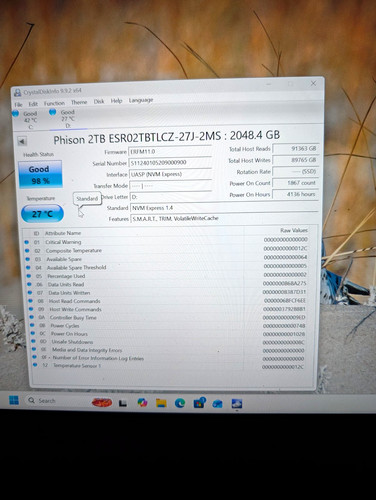Select the Power On Hours attribute row

tap(167, 334)
